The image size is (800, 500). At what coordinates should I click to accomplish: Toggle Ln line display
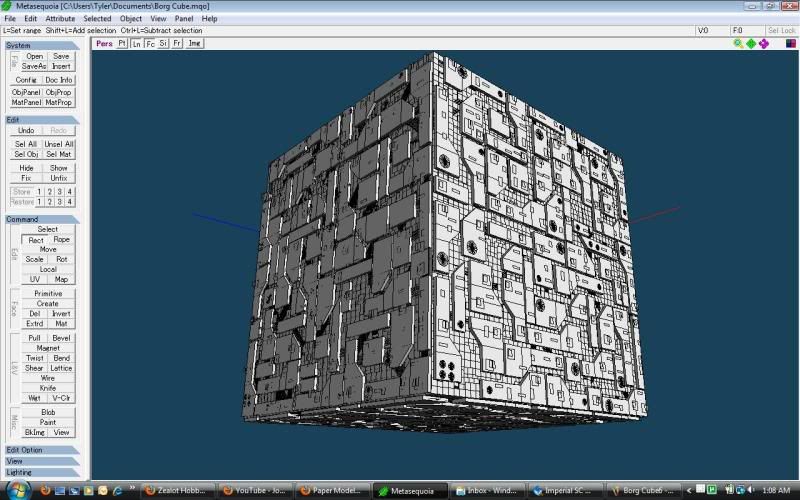tap(136, 43)
